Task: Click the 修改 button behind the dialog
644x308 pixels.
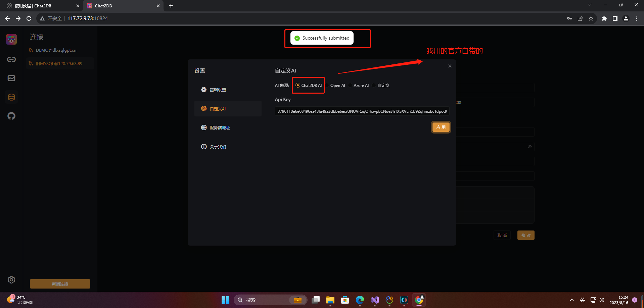Action: (x=526, y=235)
